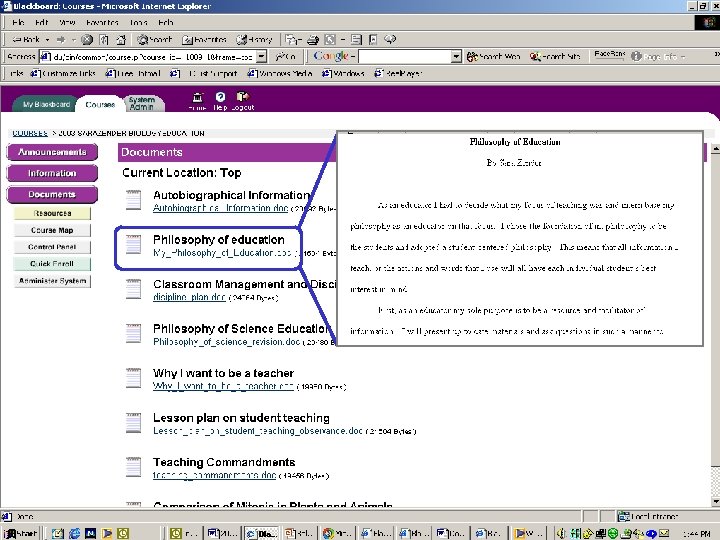Image resolution: width=720 pixels, height=540 pixels.
Task: Open the teaching_commandments.doc link
Action: [x=214, y=475]
